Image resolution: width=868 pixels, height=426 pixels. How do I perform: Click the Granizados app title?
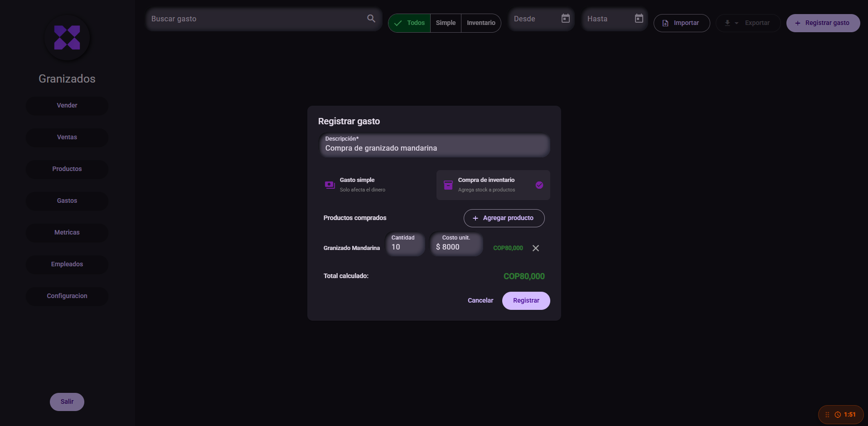point(67,79)
